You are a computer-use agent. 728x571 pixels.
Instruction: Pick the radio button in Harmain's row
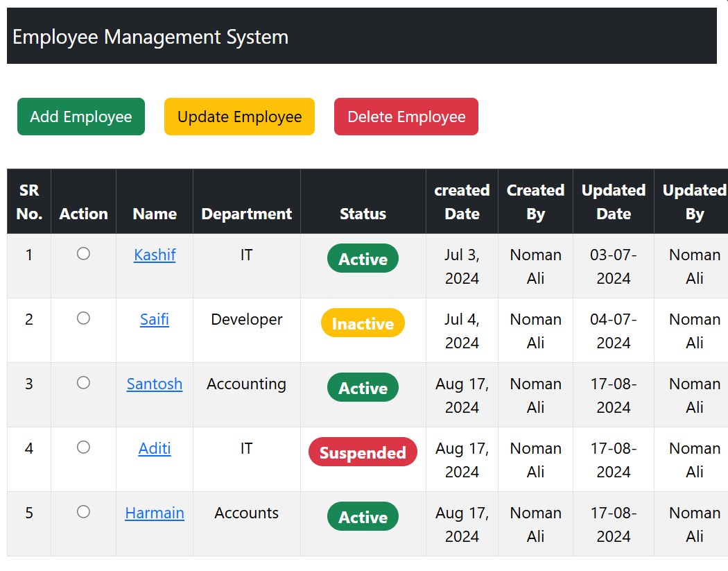pyautogui.click(x=83, y=512)
